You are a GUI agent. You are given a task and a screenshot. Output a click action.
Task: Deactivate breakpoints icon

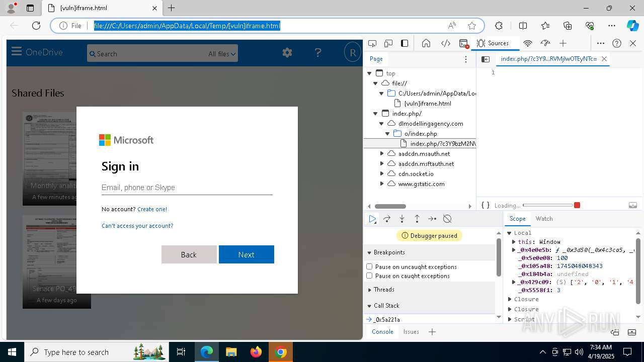click(x=447, y=219)
